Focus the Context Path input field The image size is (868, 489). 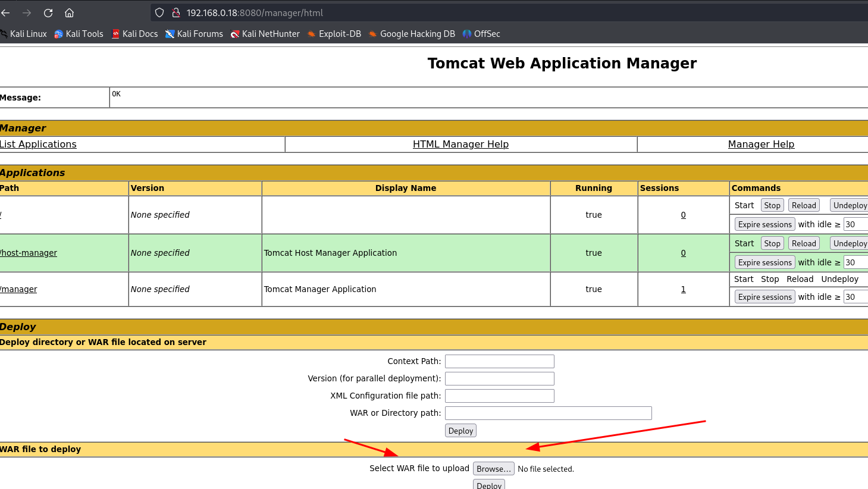tap(500, 361)
